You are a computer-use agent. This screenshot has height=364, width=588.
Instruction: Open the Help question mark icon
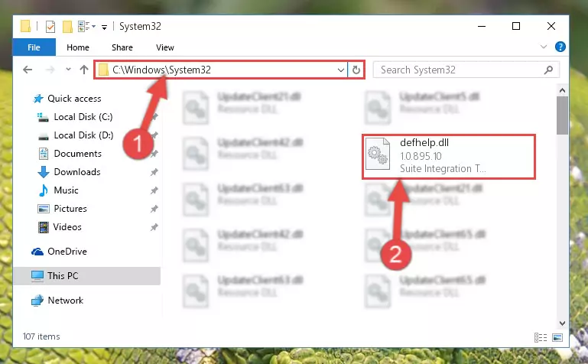[560, 47]
